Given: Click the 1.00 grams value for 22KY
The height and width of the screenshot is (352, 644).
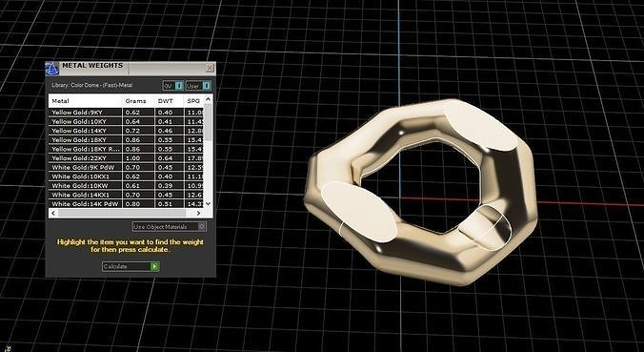Looking at the screenshot, I should pyautogui.click(x=132, y=158).
